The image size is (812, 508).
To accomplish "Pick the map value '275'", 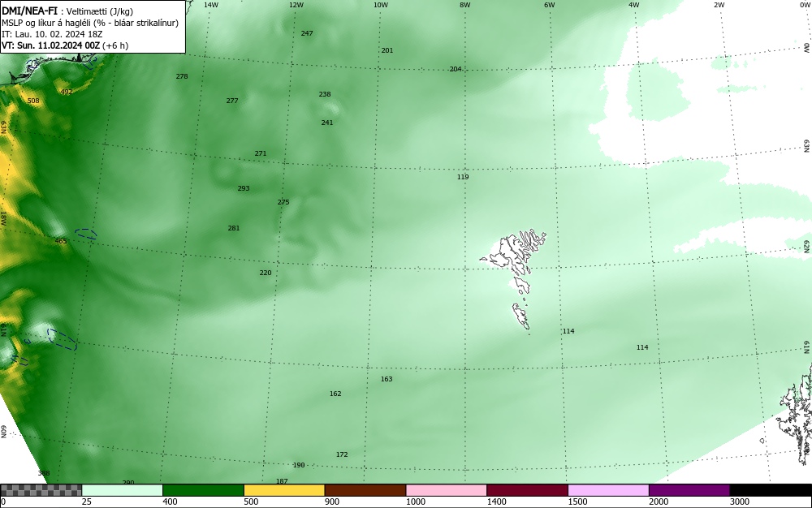I will point(283,202).
